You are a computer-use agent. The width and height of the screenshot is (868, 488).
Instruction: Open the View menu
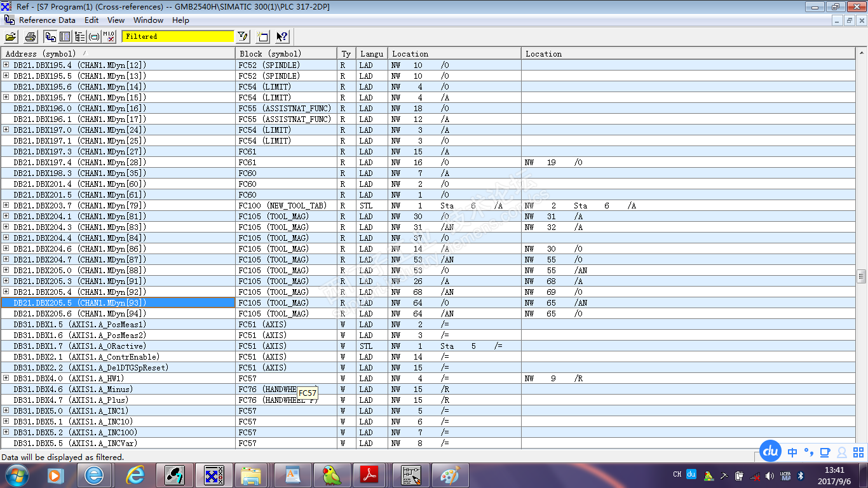[x=116, y=20]
